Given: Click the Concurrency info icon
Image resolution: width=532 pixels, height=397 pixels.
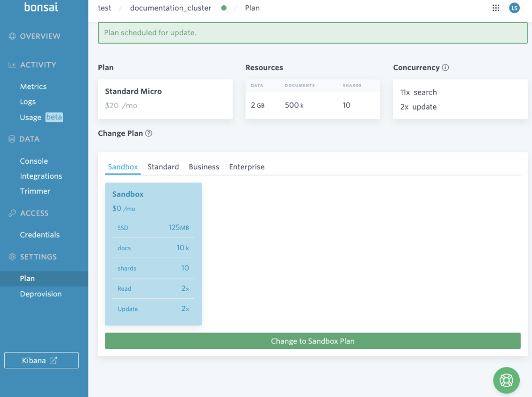Looking at the screenshot, I should (445, 67).
